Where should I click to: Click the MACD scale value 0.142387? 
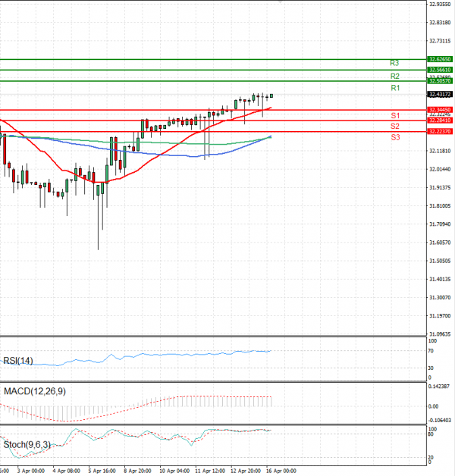438,387
